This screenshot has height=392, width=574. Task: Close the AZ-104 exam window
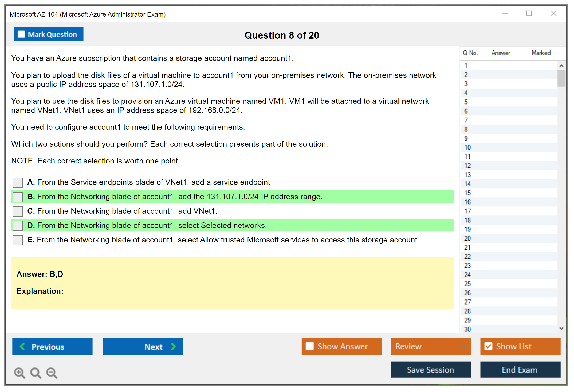[x=553, y=14]
